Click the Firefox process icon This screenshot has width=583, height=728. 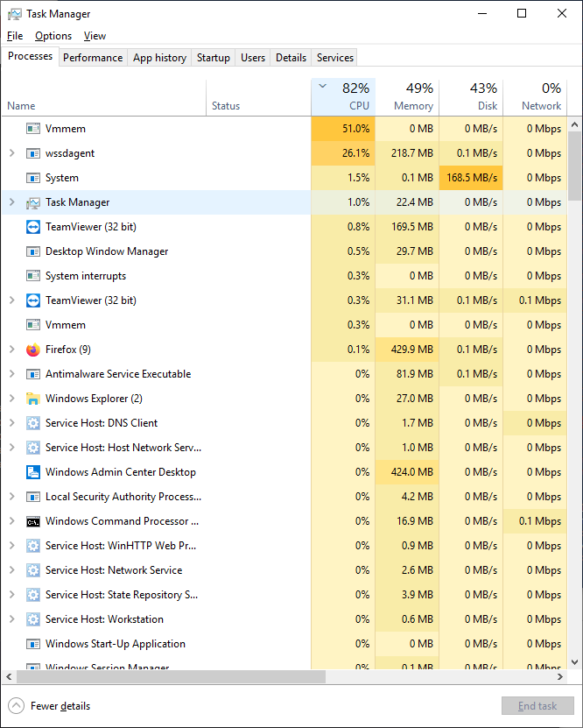pos(32,349)
